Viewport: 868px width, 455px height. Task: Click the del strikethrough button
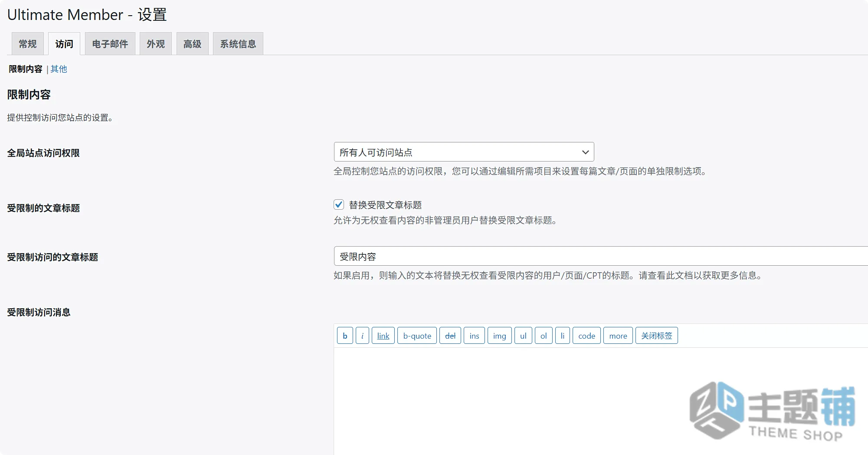450,336
